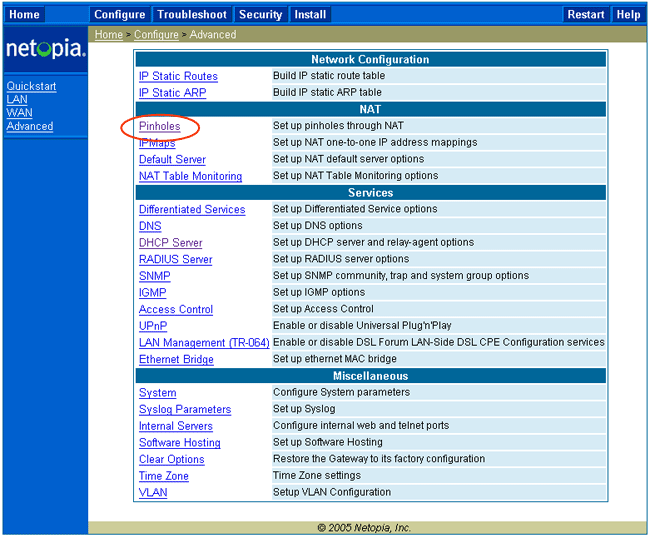This screenshot has width=650, height=538.
Task: Go to the Security tab
Action: tap(260, 15)
